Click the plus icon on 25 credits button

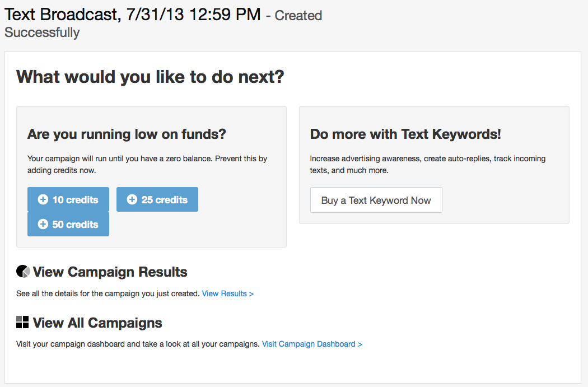[132, 200]
